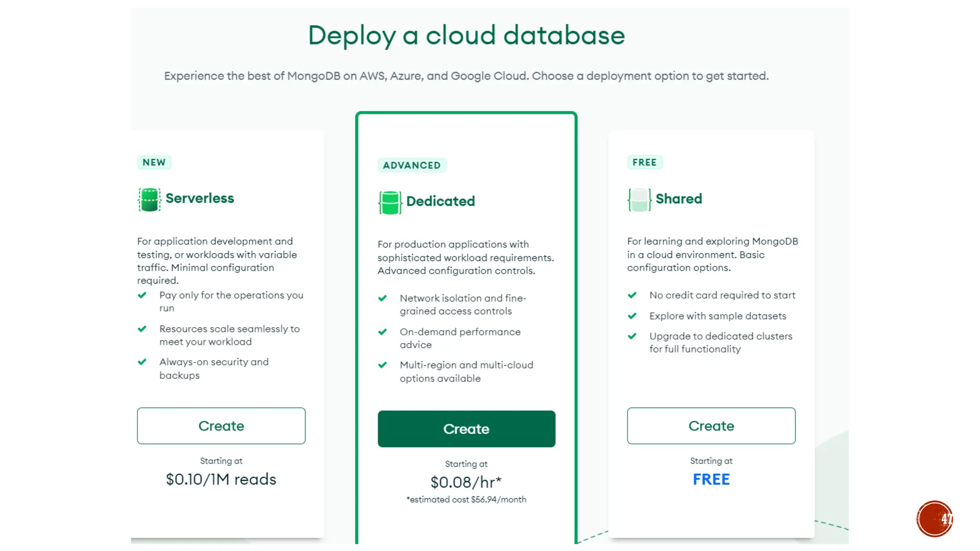The height and width of the screenshot is (551, 980).
Task: Click the $0.08/hr Dedicated price
Action: (466, 482)
